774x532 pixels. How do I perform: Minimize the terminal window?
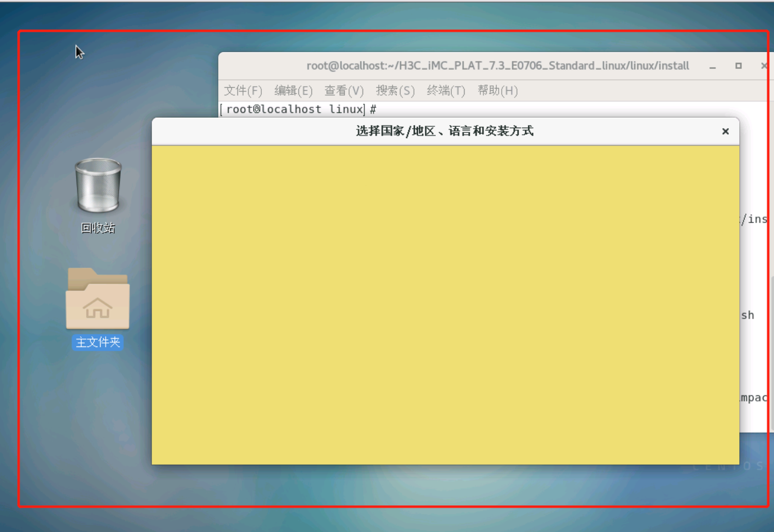click(x=713, y=66)
